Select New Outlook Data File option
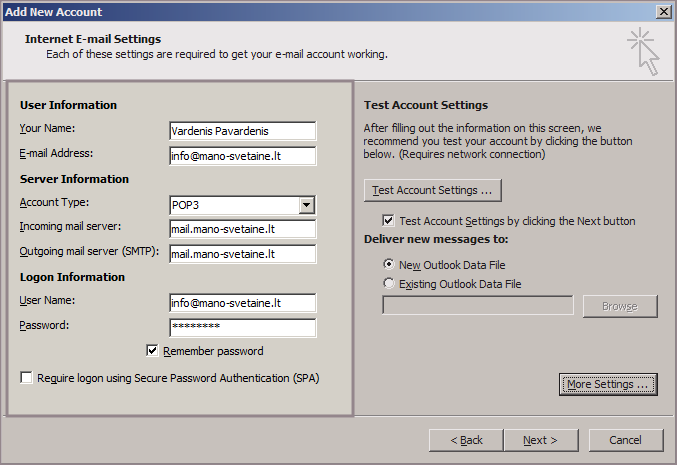Viewport: 677px width, 465px height. (x=389, y=265)
